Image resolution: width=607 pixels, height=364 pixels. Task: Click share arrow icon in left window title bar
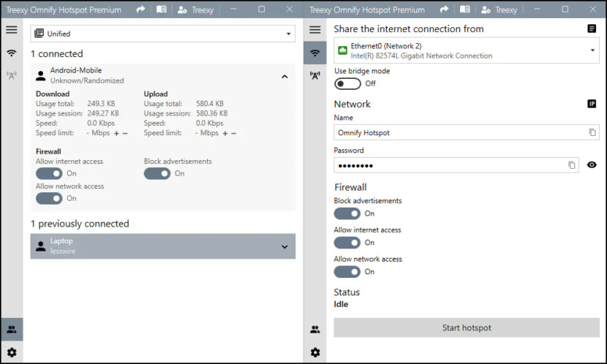pos(140,10)
